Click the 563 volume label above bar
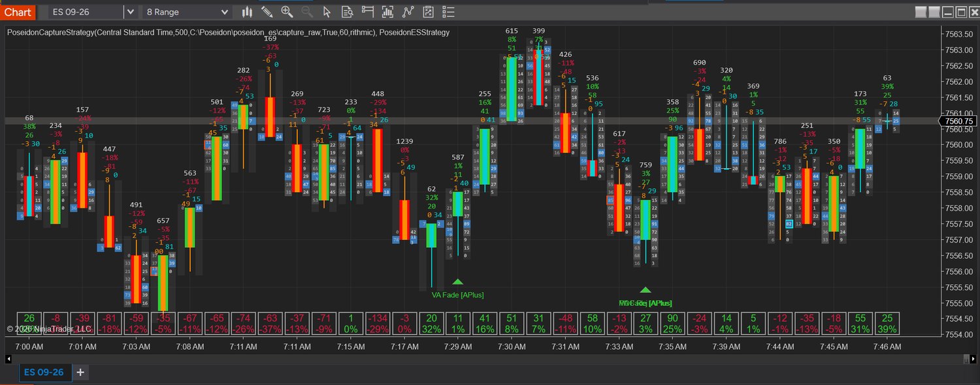980x385 pixels. pyautogui.click(x=190, y=173)
